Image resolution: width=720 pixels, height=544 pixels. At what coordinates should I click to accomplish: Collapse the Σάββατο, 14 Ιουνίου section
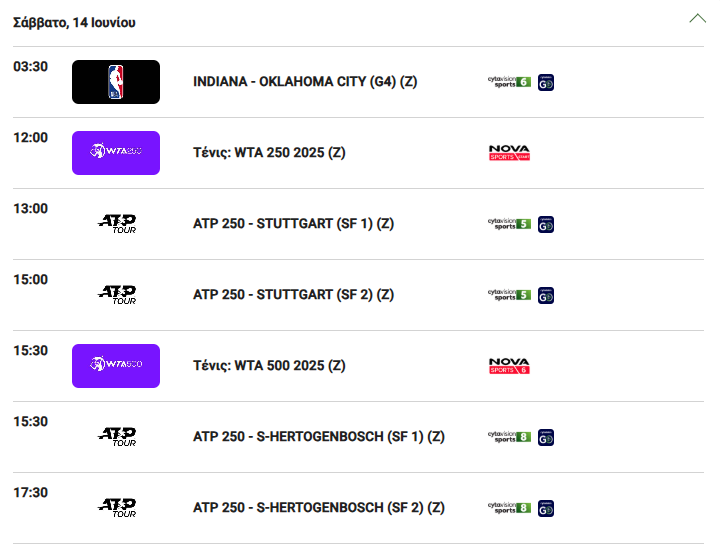pos(697,18)
